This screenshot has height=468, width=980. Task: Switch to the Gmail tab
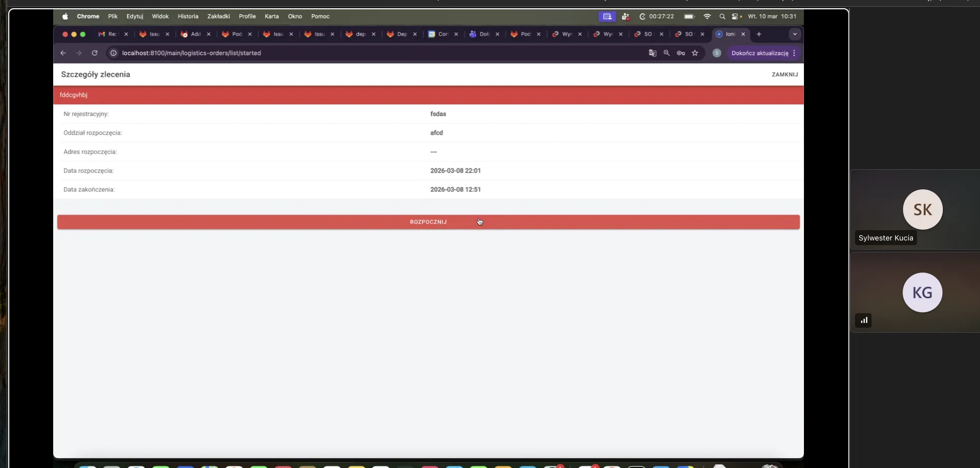108,34
